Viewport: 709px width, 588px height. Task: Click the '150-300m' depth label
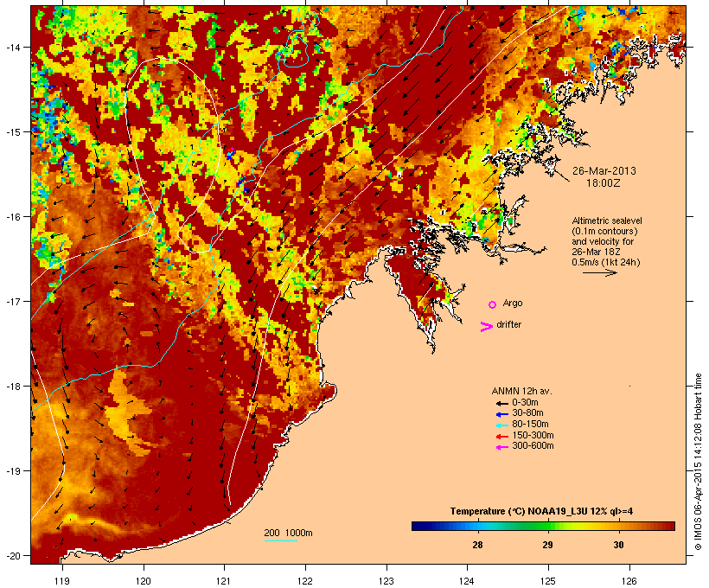(x=533, y=436)
